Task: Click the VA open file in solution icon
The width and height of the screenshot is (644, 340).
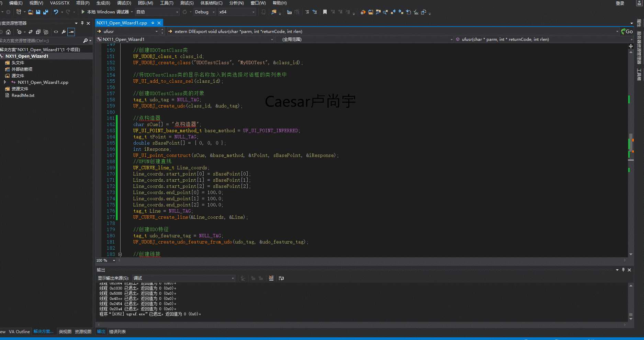Action: [371, 12]
